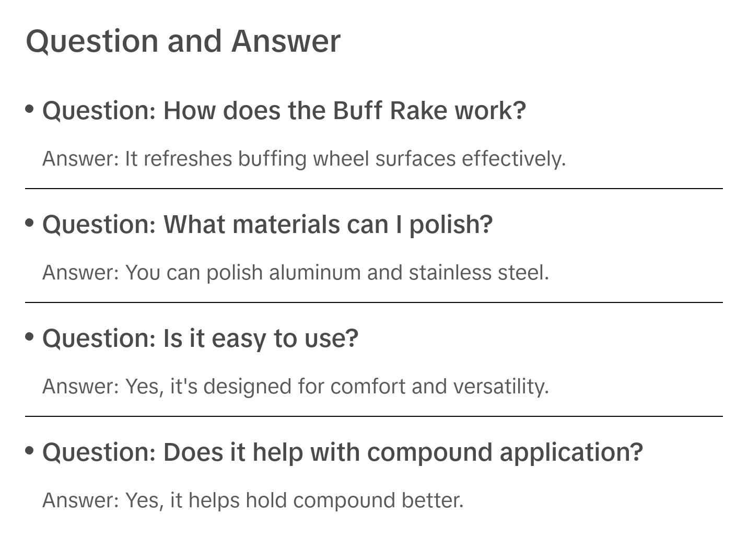Click the divider line under the stainless steel answer
The height and width of the screenshot is (560, 748).
[374, 302]
